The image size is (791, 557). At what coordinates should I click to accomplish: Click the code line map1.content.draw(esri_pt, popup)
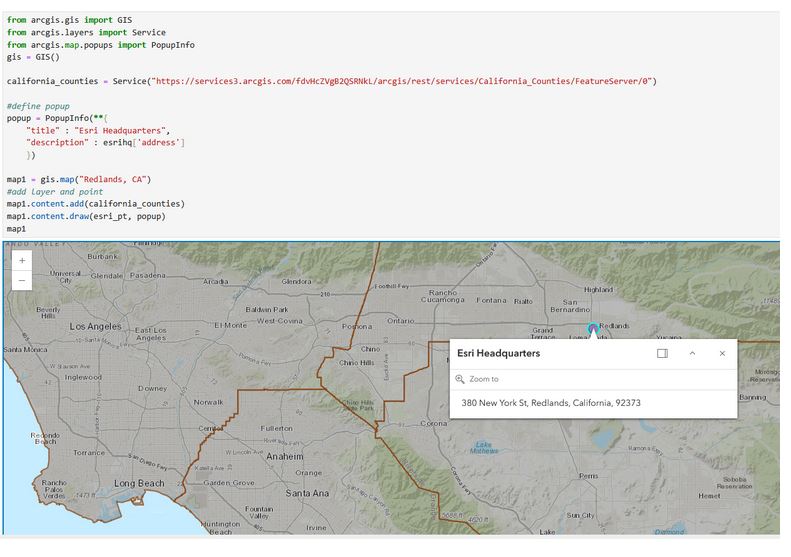pyautogui.click(x=86, y=216)
